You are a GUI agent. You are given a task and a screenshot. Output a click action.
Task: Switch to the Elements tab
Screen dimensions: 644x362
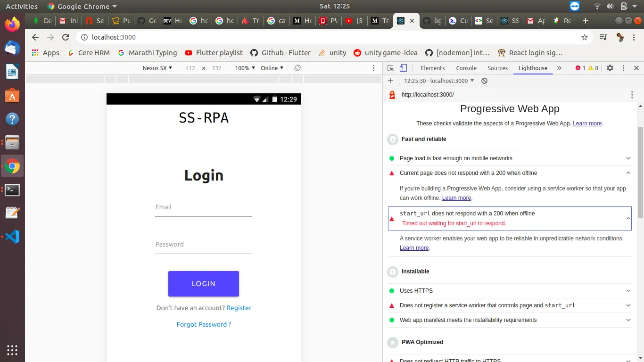click(x=432, y=68)
